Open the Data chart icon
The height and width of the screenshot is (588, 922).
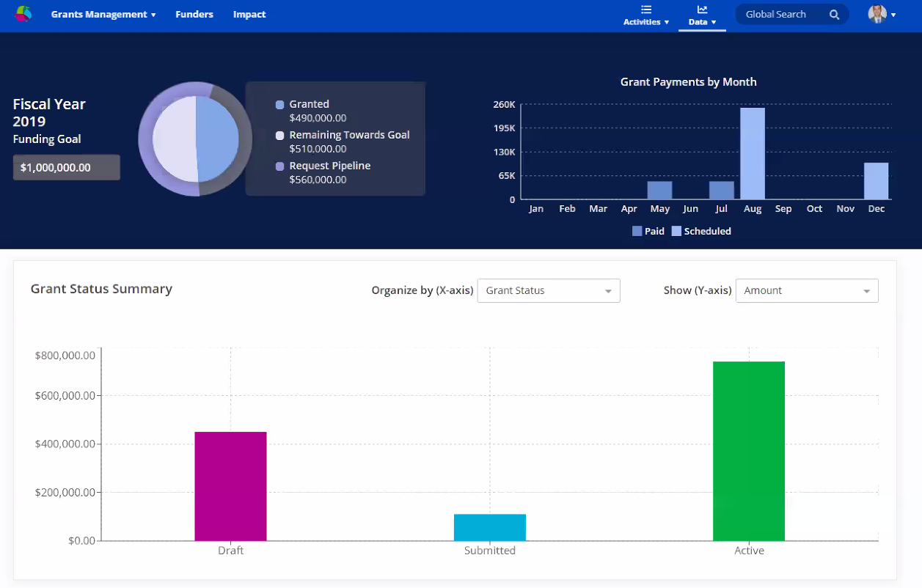click(702, 10)
